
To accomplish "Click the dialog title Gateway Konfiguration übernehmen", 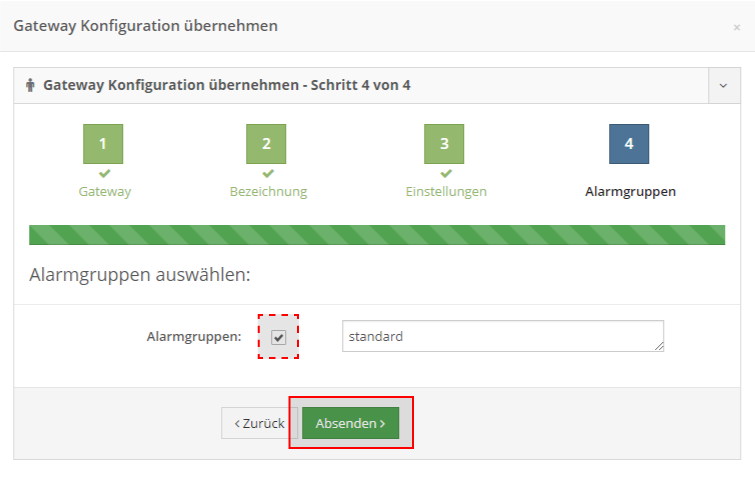I will 145,26.
